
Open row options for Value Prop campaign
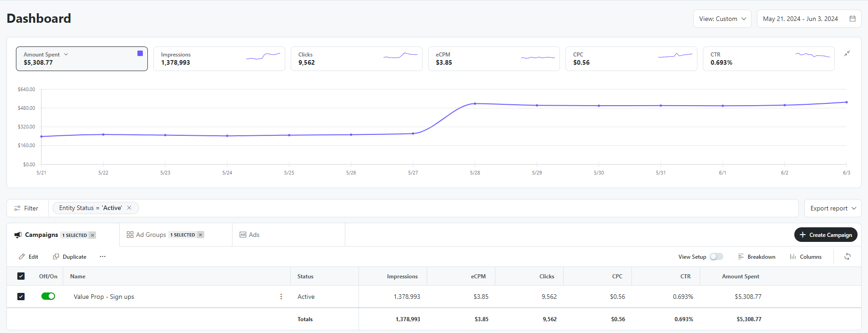281,297
